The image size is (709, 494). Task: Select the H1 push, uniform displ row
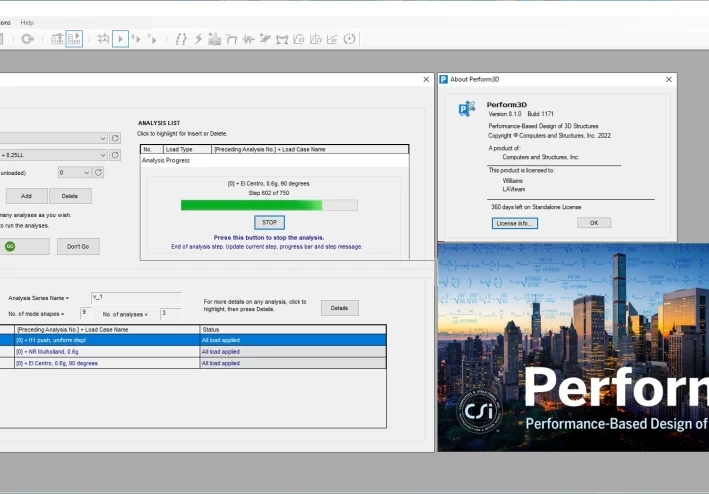pyautogui.click(x=193, y=340)
